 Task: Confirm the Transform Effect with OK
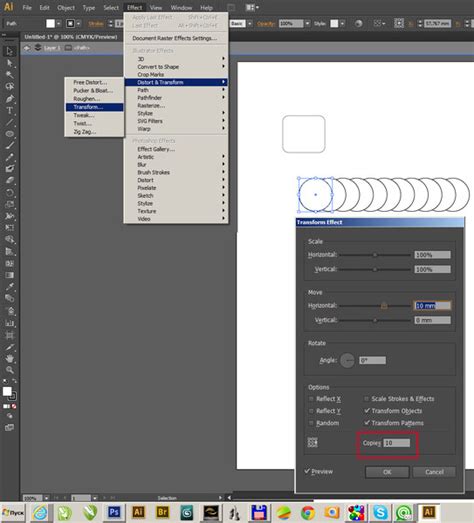[387, 472]
